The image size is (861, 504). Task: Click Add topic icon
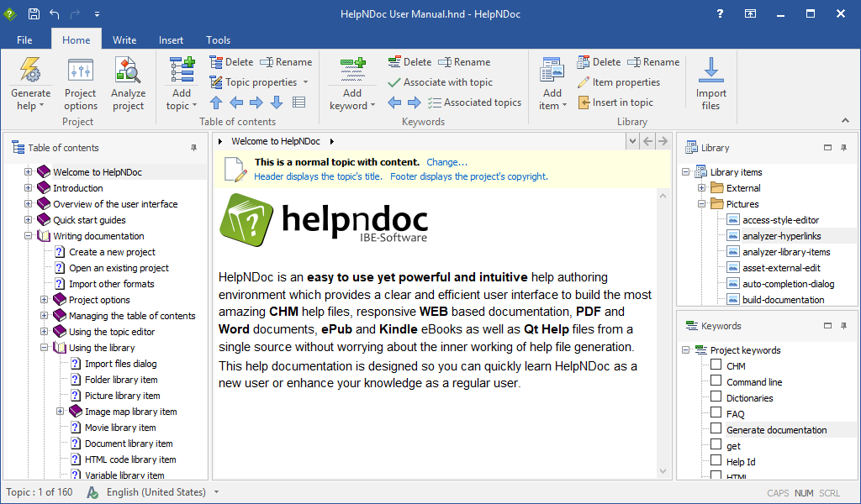[x=182, y=71]
